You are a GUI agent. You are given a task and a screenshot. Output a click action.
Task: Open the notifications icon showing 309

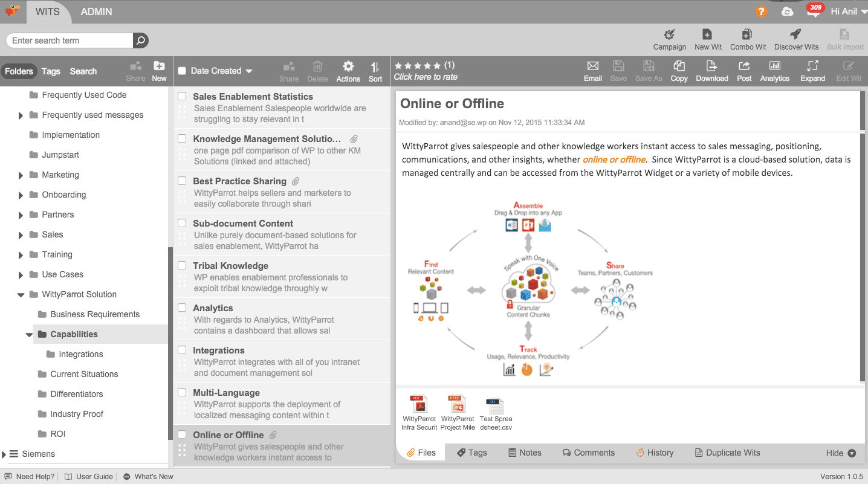(814, 11)
